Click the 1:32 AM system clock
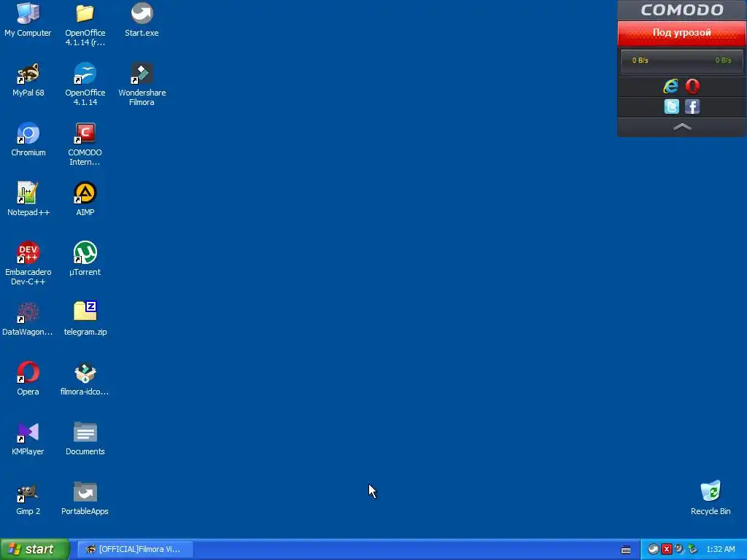 [720, 549]
